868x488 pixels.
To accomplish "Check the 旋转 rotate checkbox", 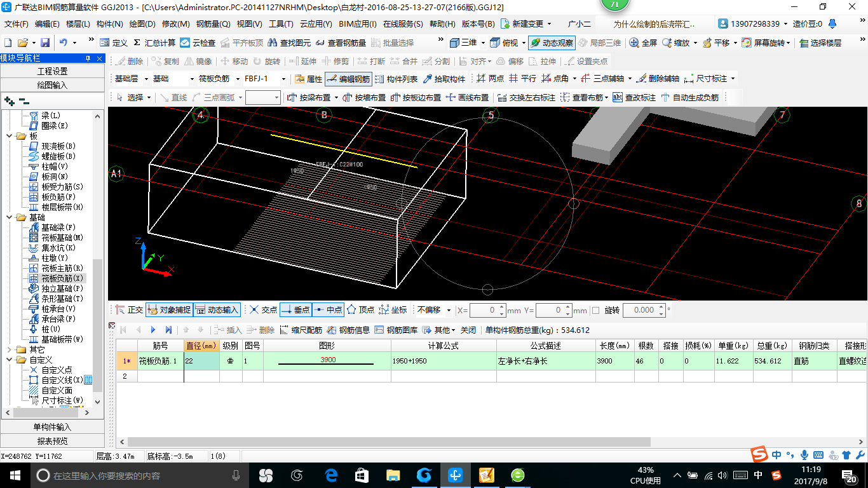I will coord(595,310).
